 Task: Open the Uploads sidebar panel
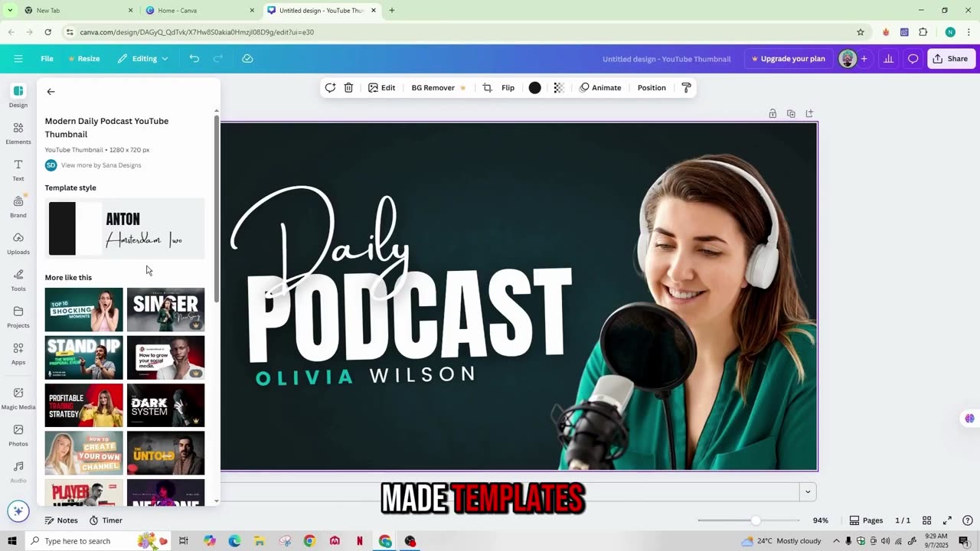(x=18, y=243)
